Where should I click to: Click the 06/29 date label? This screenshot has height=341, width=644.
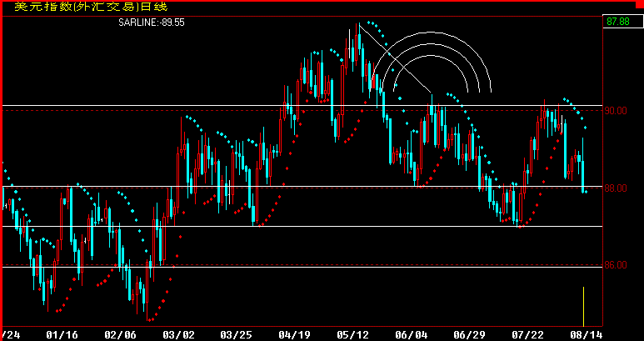click(x=468, y=334)
